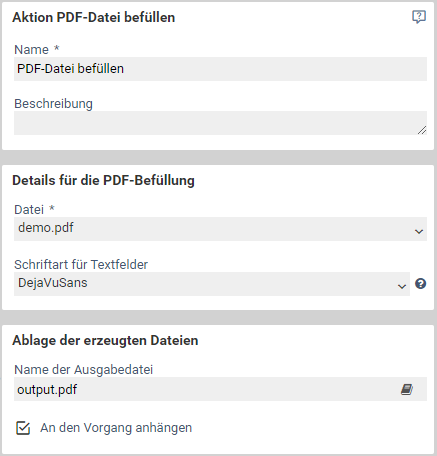
Task: Click the Name field label
Action: click(x=32, y=50)
